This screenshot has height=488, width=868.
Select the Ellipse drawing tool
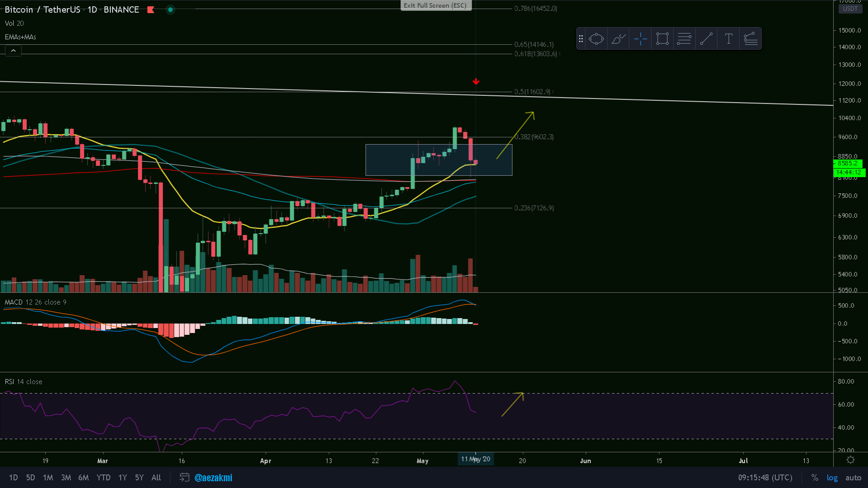pyautogui.click(x=596, y=39)
